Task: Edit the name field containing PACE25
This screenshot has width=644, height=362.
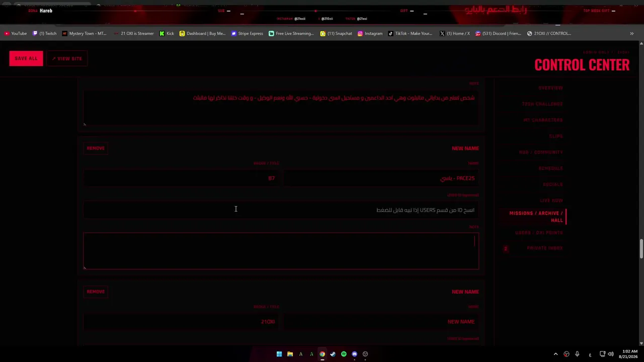Action: (x=380, y=178)
